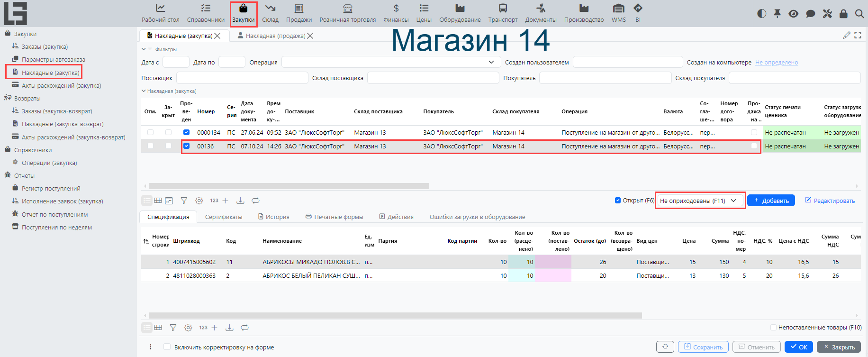Open the Транспорт bus icon
This screenshot has height=357, width=868.
tap(503, 9)
